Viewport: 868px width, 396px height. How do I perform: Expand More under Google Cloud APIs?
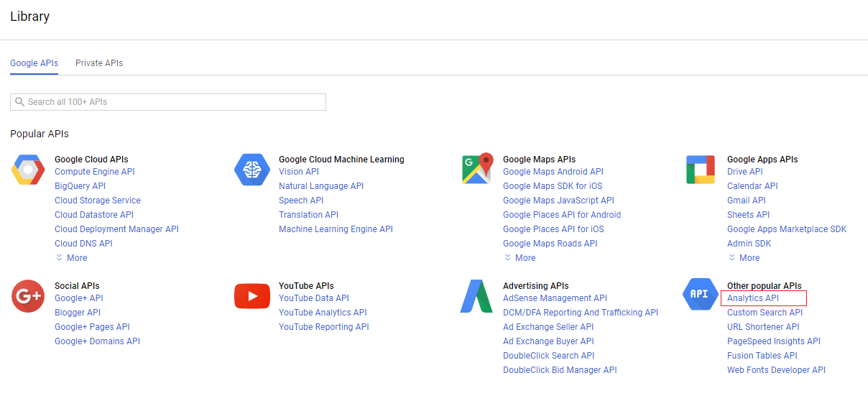pos(71,258)
